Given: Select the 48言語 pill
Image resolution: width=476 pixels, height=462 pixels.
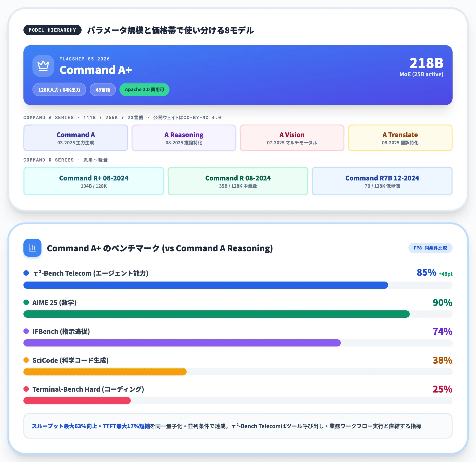Looking at the screenshot, I should click(103, 90).
